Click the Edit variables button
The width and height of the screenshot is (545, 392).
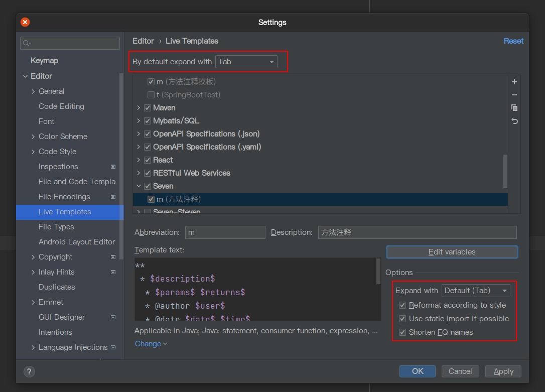[452, 252]
